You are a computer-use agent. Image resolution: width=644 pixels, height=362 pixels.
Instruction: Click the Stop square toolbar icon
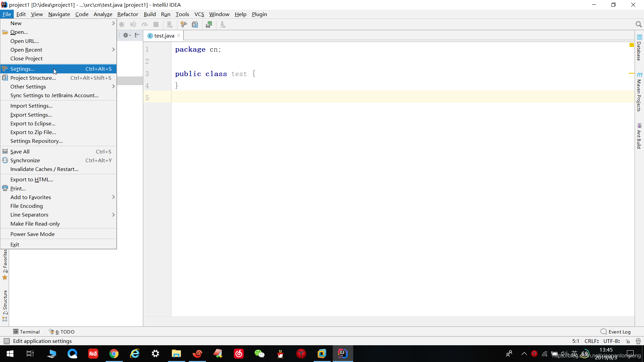coord(156,24)
